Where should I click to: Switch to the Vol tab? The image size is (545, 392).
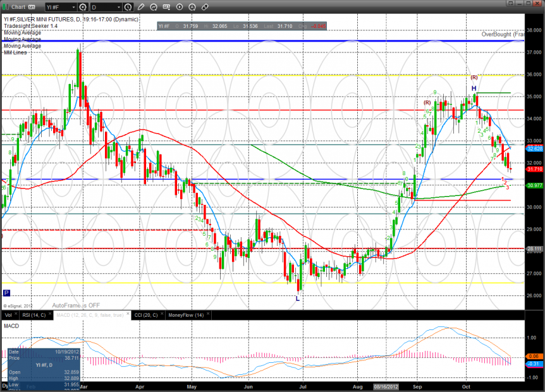click(8, 315)
